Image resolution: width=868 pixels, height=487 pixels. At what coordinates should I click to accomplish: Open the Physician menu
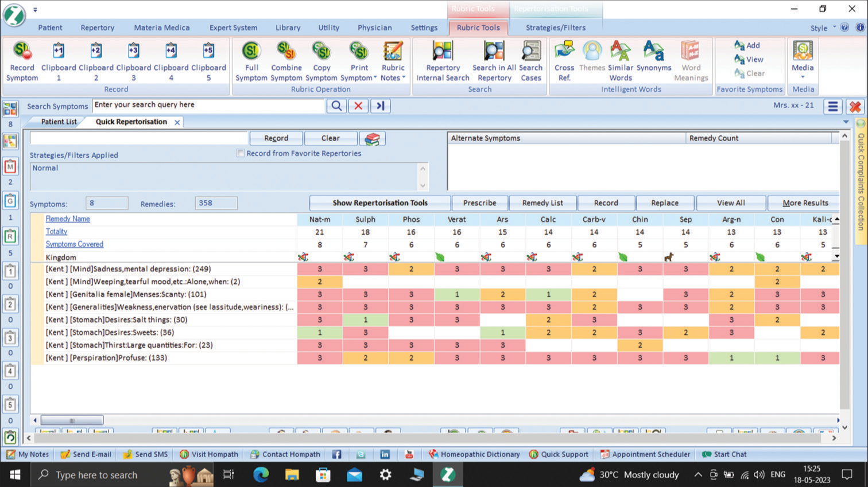point(375,28)
